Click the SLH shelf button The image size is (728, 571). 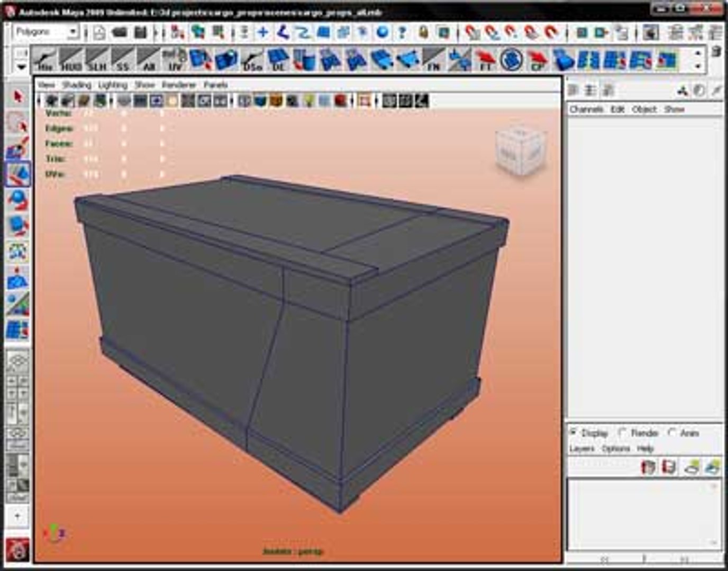[96, 59]
